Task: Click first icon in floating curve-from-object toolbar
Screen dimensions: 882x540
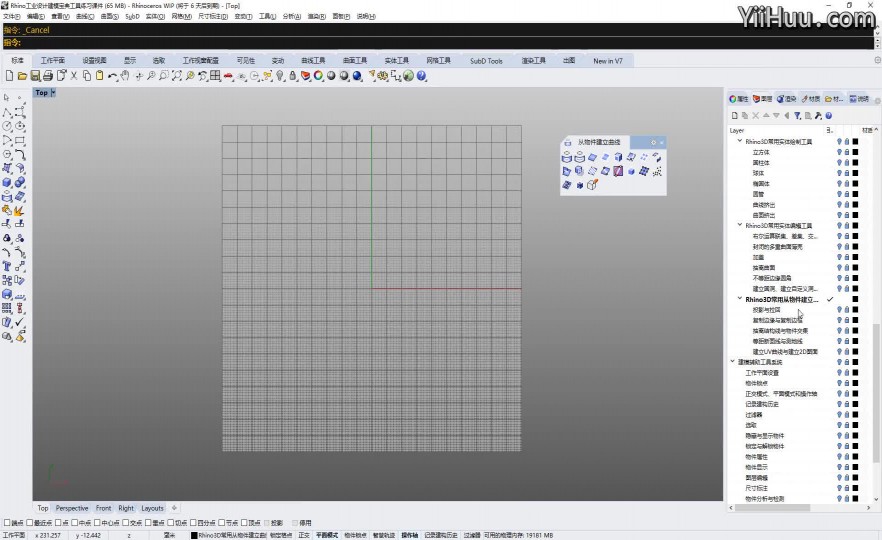Action: tap(566, 158)
